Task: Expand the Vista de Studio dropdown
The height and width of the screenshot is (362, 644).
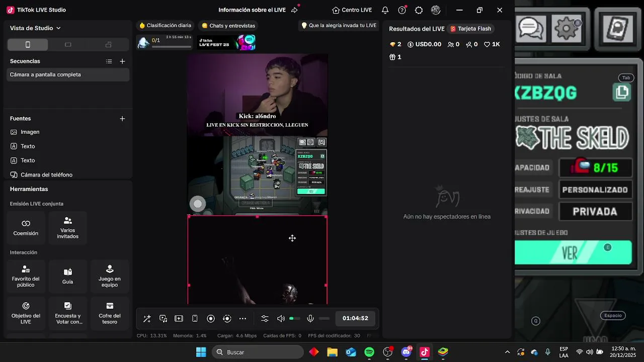Action: pyautogui.click(x=35, y=28)
